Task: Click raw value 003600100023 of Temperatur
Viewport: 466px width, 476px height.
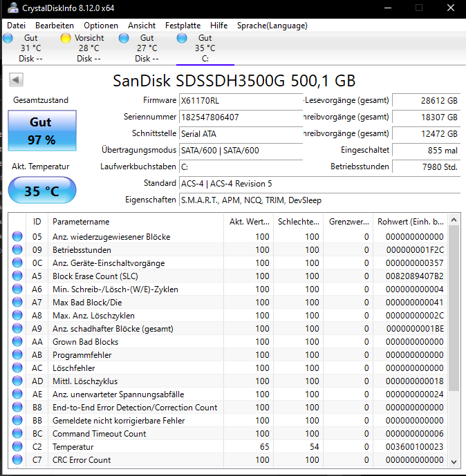Action: (414, 446)
